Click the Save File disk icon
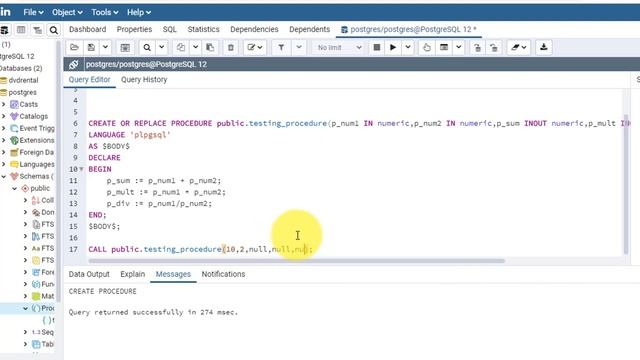This screenshot has width=640, height=360. pyautogui.click(x=91, y=47)
